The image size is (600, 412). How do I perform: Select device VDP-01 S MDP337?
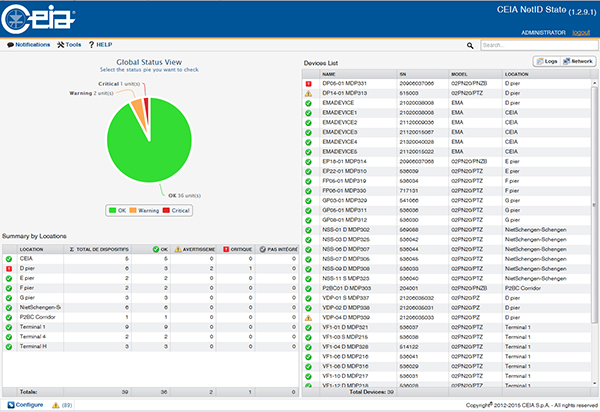pyautogui.click(x=446, y=298)
